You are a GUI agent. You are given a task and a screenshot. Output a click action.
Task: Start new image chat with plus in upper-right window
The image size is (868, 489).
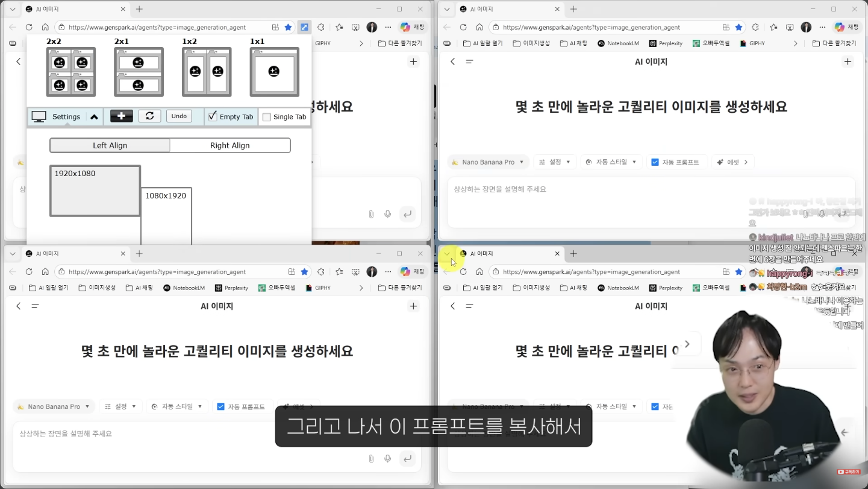tap(848, 62)
